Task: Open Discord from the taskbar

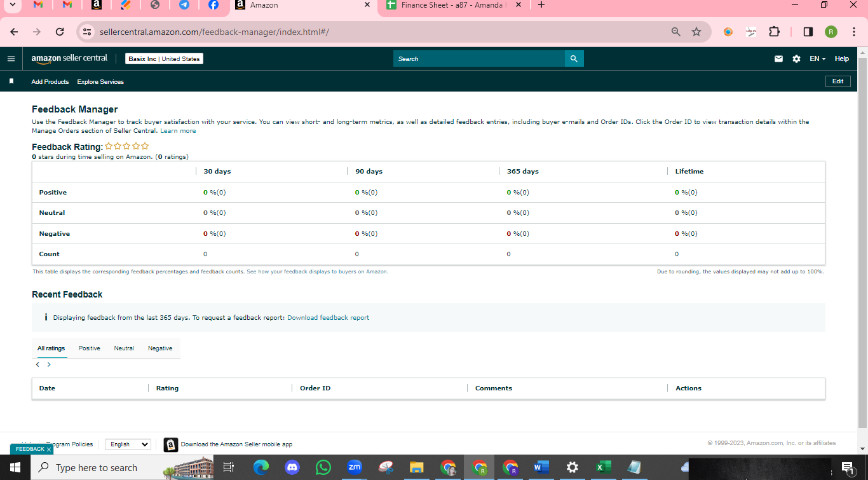Action: point(292,467)
